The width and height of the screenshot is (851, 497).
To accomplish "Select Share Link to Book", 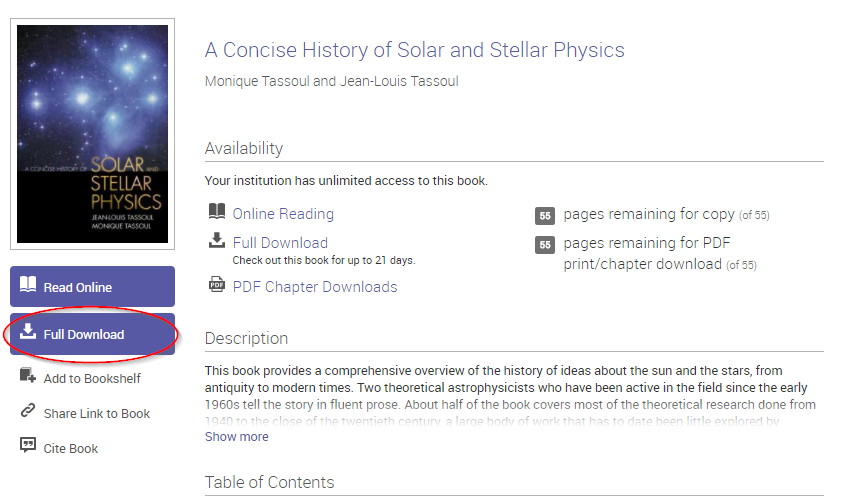I will (x=97, y=413).
